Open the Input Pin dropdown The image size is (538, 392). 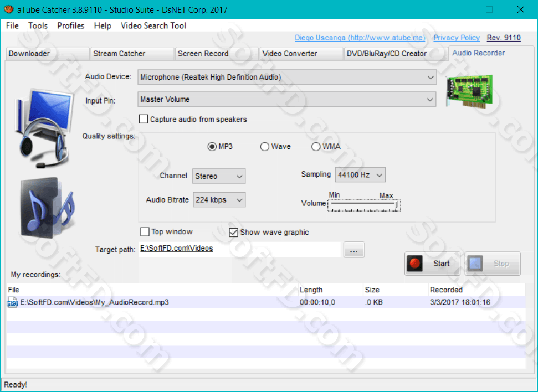[x=287, y=99]
